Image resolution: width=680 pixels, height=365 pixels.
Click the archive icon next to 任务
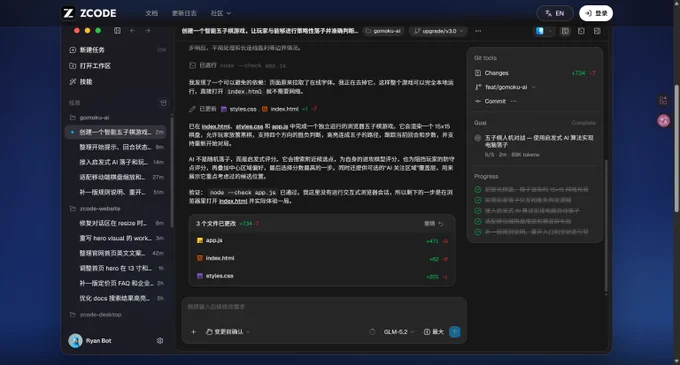(x=163, y=103)
